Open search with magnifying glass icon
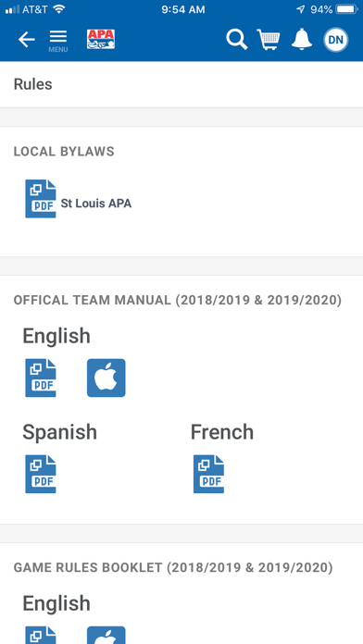This screenshot has height=644, width=363. tap(237, 40)
